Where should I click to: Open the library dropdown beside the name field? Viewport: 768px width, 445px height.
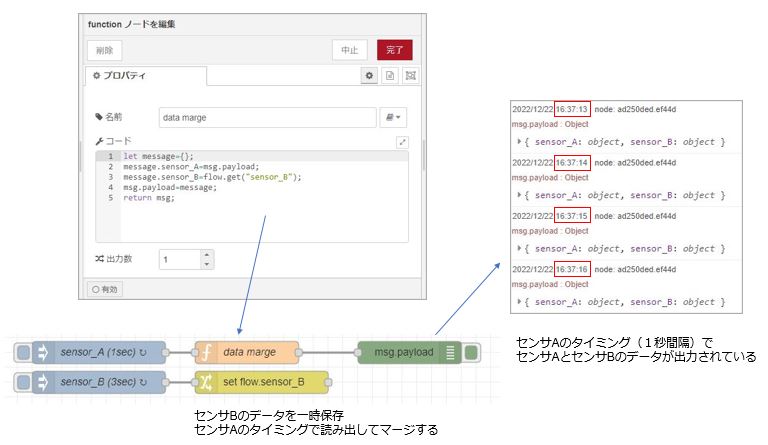(x=395, y=118)
